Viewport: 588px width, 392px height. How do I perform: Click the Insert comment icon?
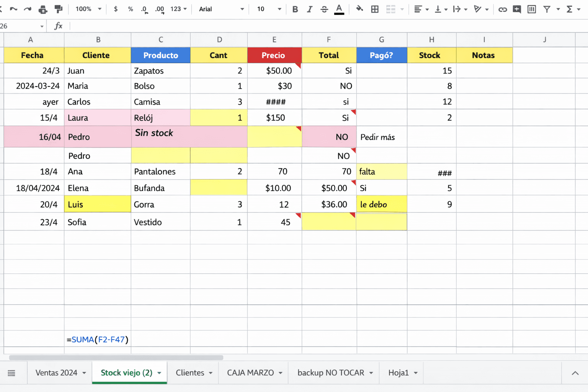tap(517, 9)
